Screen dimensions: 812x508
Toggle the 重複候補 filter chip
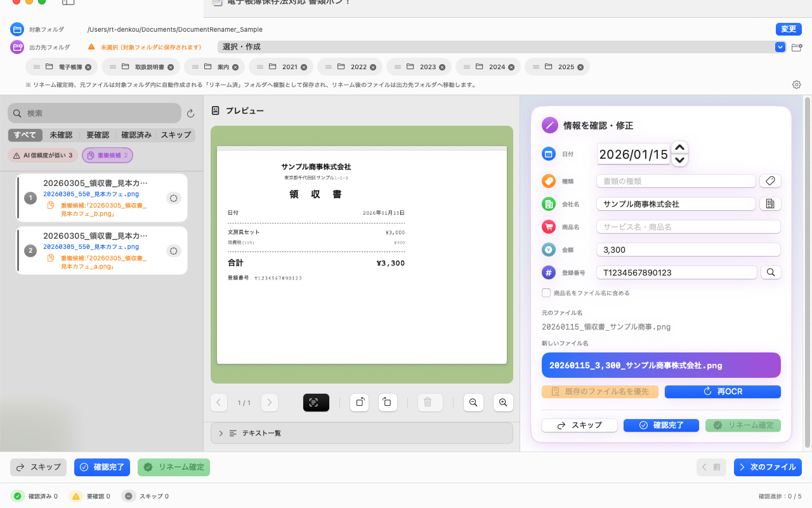107,155
